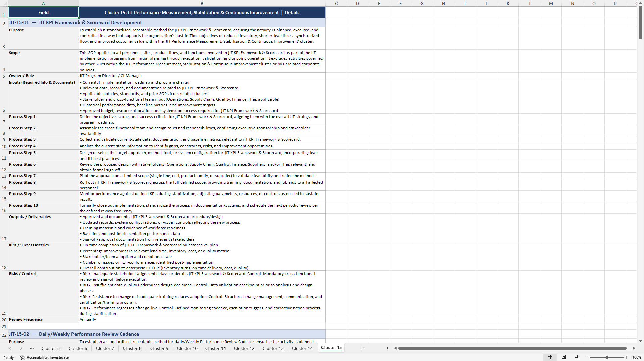Select the Cluster 11 tab
This screenshot has height=361, width=644.
[216, 348]
